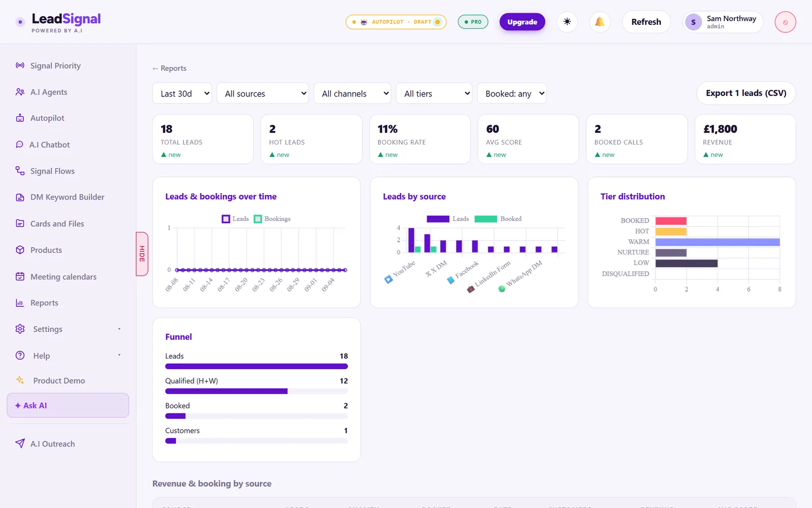This screenshot has height=508, width=812.
Task: Open the Booked: any dropdown
Action: coord(512,93)
